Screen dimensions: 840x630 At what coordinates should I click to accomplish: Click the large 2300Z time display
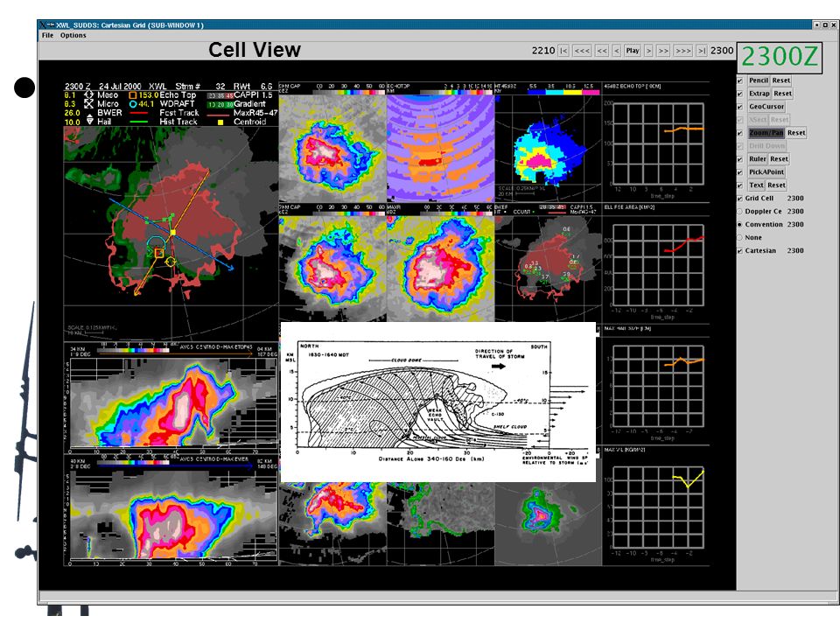pos(780,58)
